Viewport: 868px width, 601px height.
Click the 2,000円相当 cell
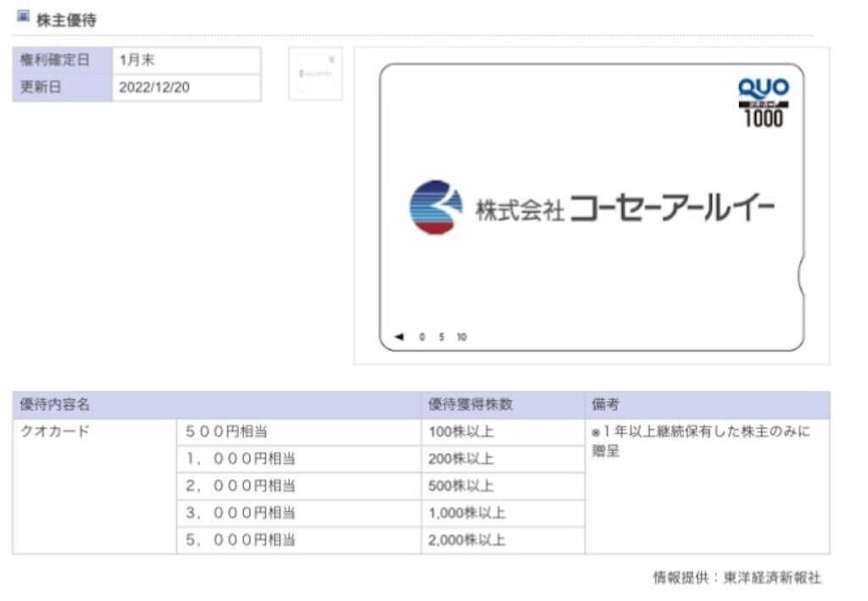(x=299, y=486)
